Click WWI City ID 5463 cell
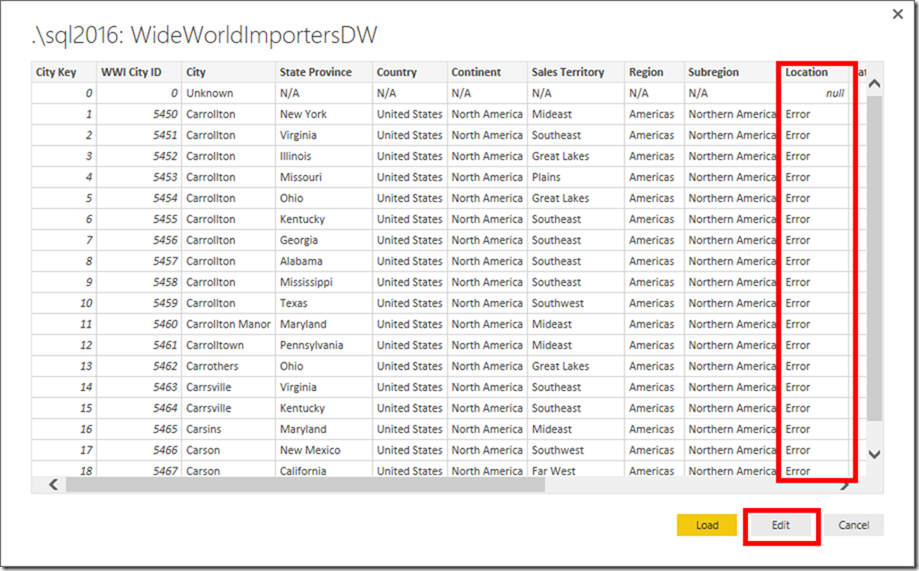The image size is (919, 571). tap(139, 388)
